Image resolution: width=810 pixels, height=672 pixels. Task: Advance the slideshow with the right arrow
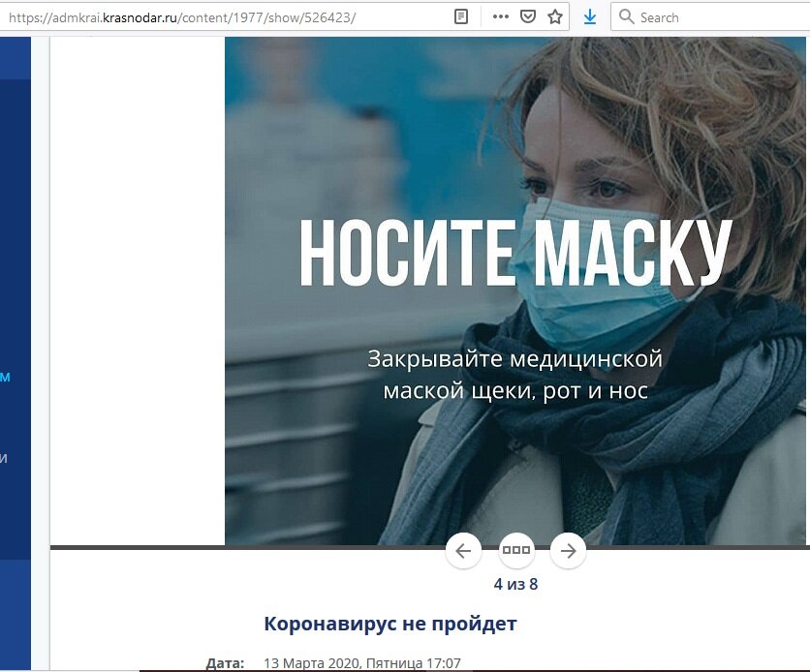pos(568,550)
